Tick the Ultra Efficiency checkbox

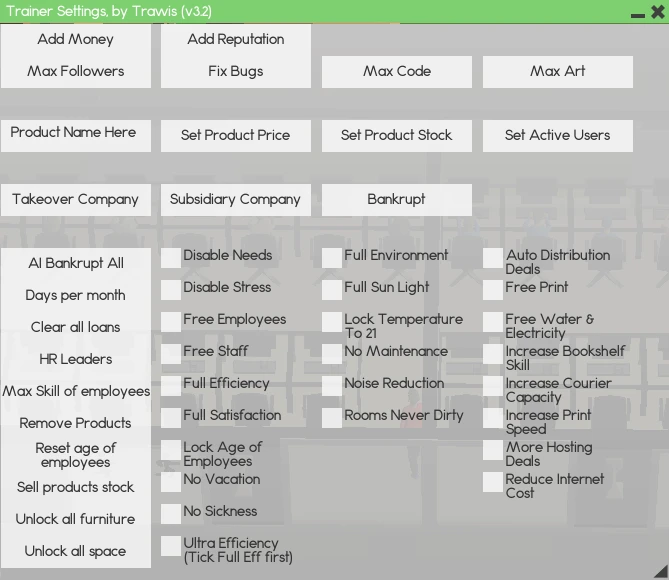point(171,546)
